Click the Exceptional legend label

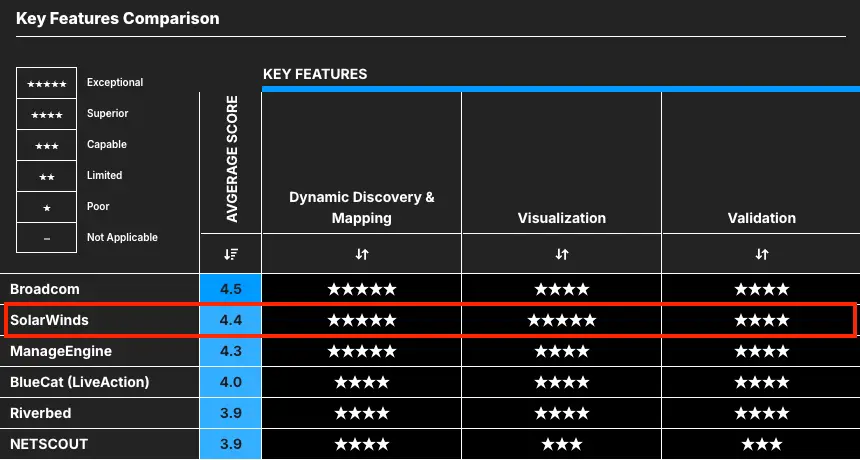(115, 83)
